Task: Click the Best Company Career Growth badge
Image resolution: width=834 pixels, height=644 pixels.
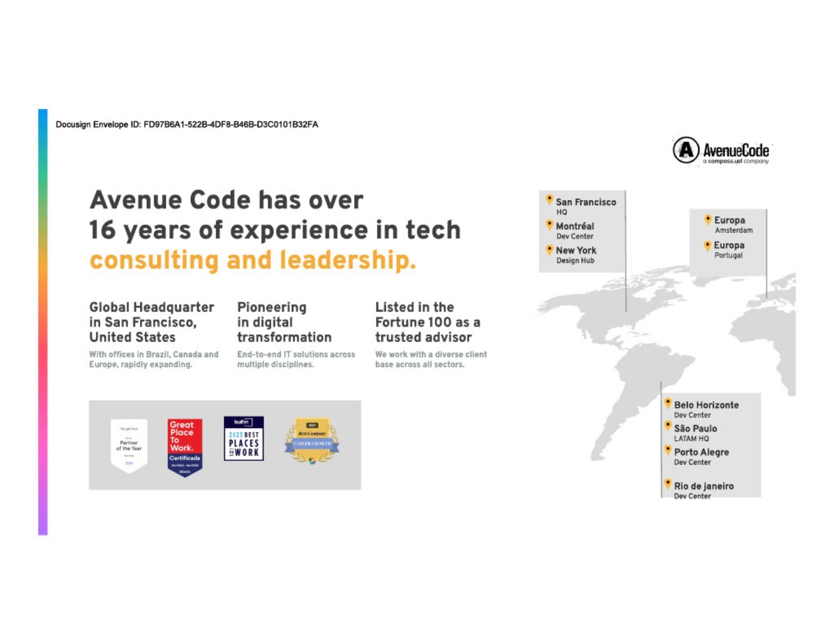Action: tap(312, 442)
